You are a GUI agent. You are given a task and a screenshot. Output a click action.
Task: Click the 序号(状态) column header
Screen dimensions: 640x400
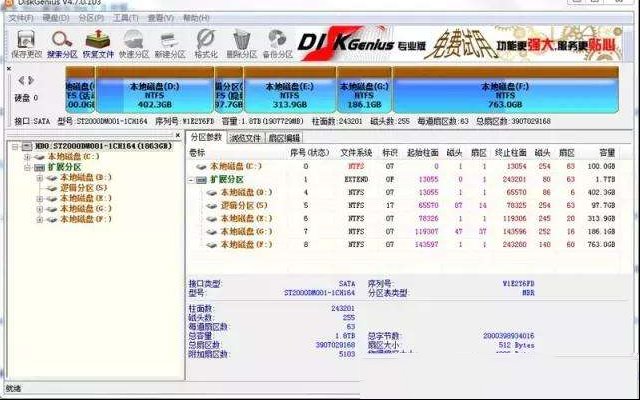(309, 153)
